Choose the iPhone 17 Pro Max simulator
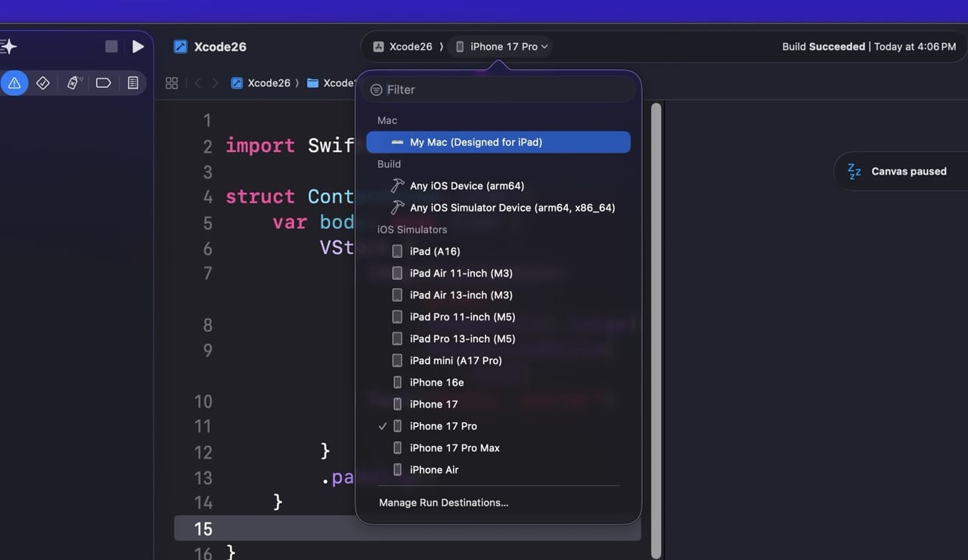This screenshot has width=968, height=560. [498, 448]
